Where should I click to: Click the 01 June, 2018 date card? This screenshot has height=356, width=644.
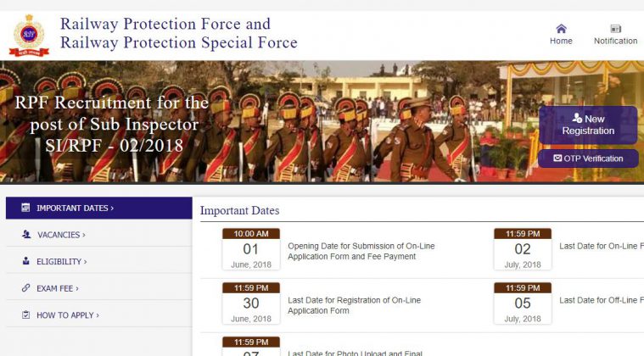click(251, 249)
